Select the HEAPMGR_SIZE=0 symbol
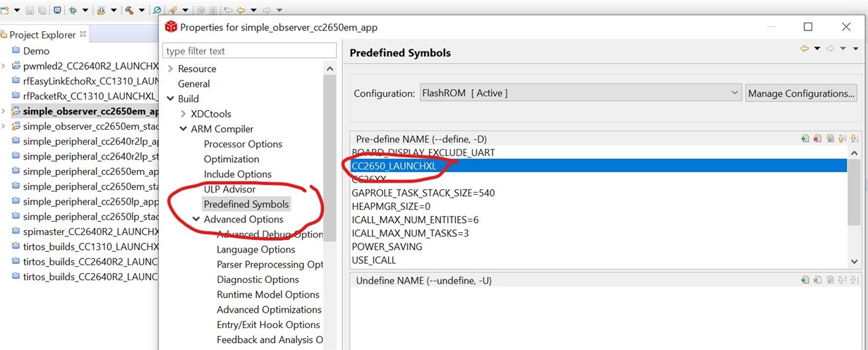The width and height of the screenshot is (868, 350). click(x=390, y=206)
